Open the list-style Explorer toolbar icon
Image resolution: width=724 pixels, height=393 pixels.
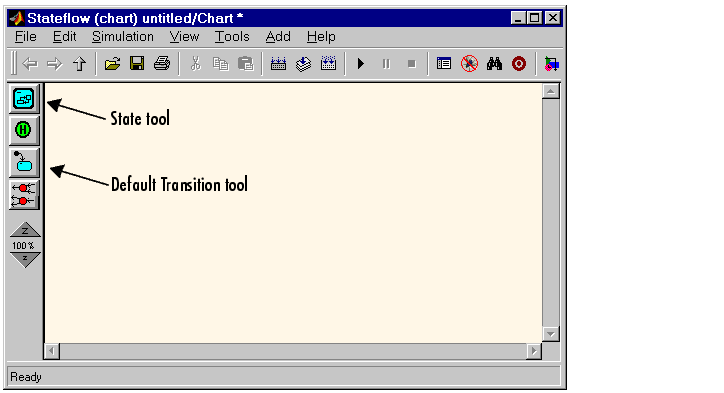[x=444, y=64]
